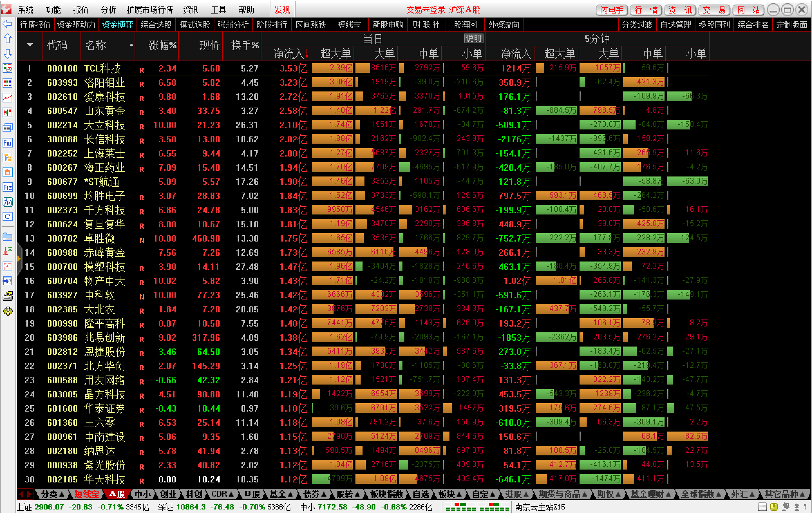
Task: Click the red-green market breadth indicator
Action: tap(477, 507)
